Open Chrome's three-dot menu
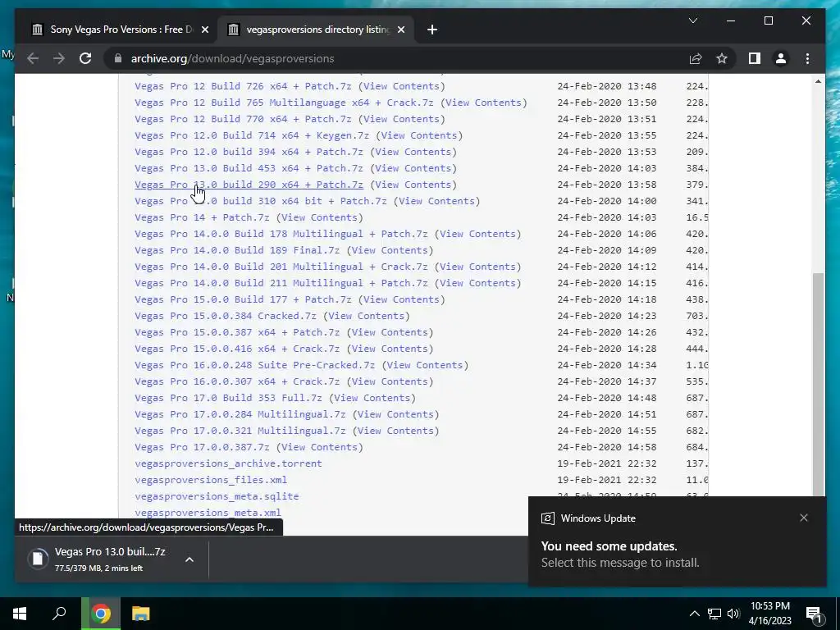Image resolution: width=840 pixels, height=630 pixels. tap(807, 58)
